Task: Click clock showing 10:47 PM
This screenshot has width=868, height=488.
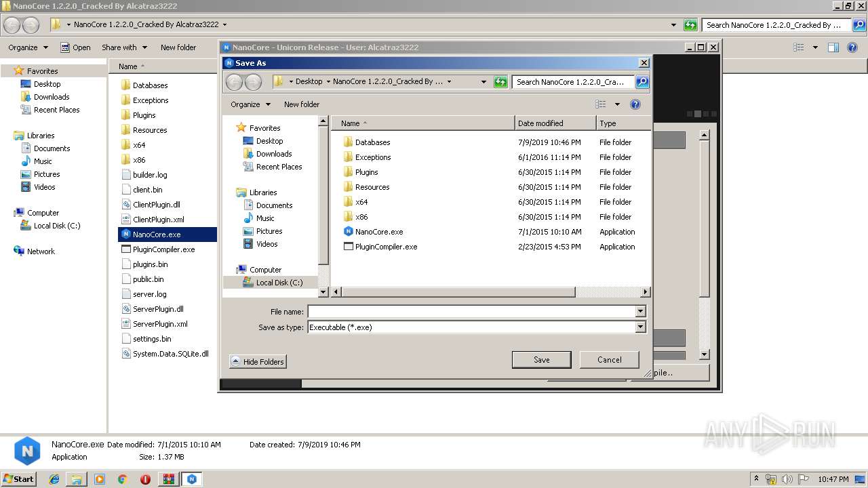Action: pos(833,479)
